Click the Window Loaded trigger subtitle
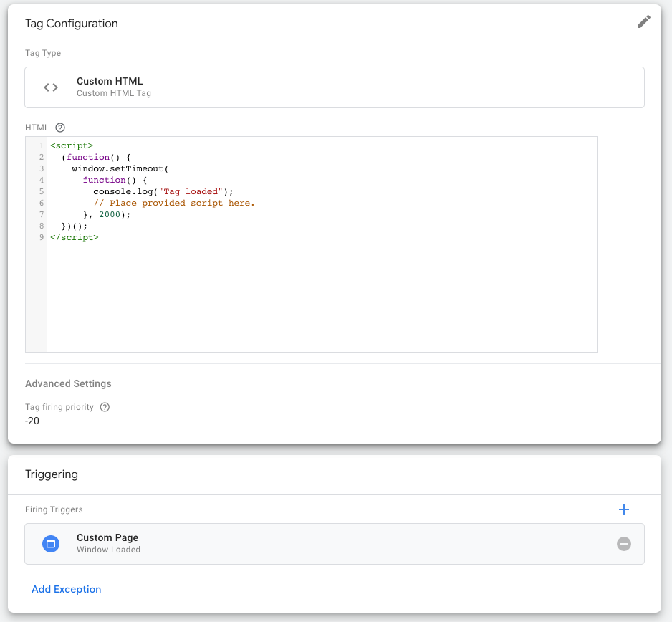 pyautogui.click(x=108, y=550)
